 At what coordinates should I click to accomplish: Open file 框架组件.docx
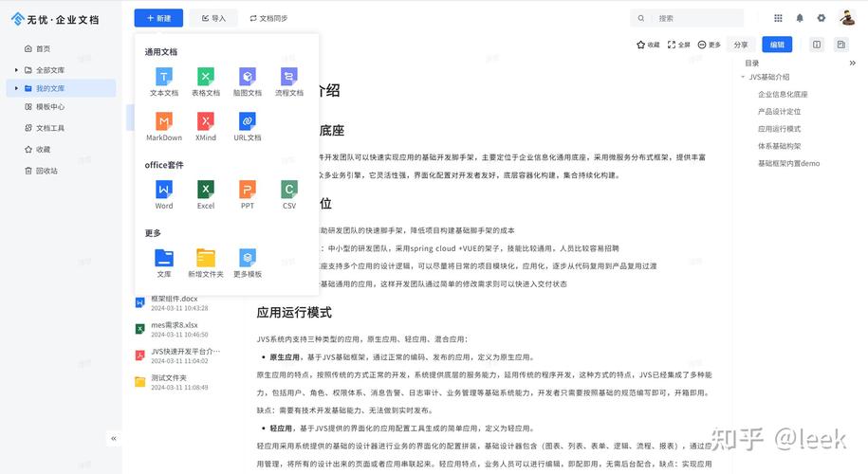(178, 303)
